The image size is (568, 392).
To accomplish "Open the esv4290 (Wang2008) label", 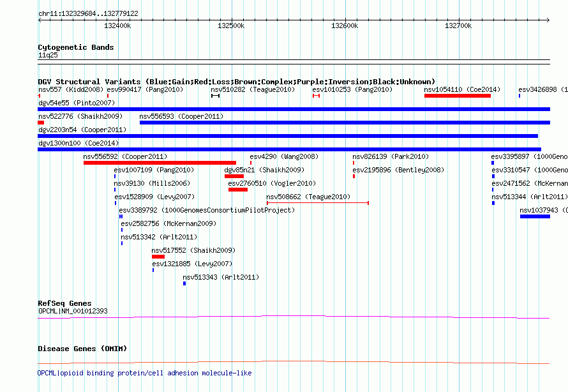I will coord(284,156).
